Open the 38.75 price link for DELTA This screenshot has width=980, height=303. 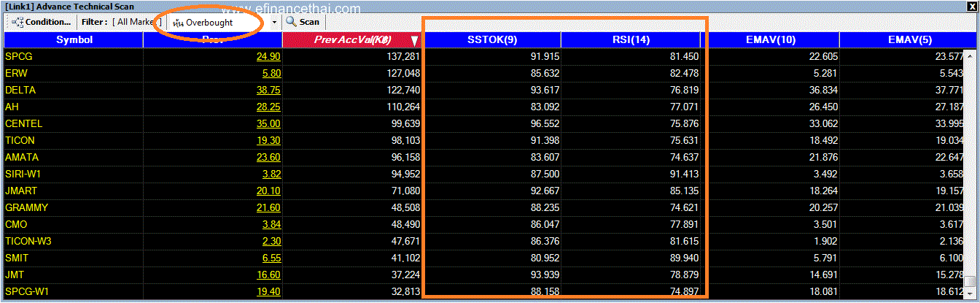(268, 90)
